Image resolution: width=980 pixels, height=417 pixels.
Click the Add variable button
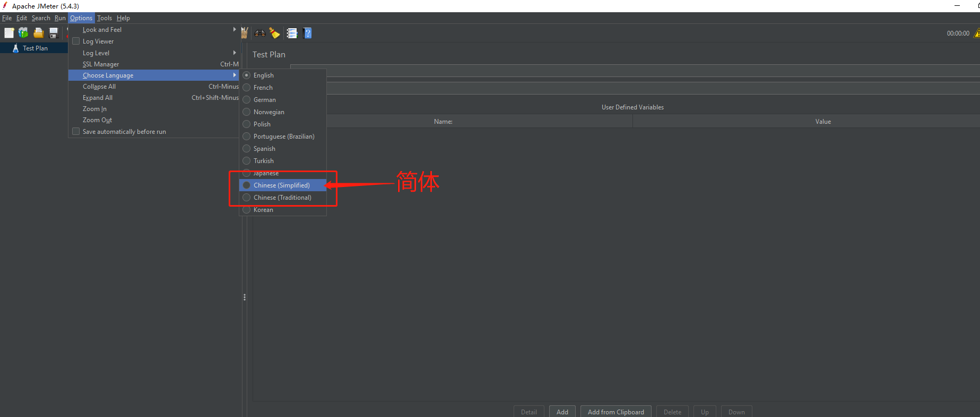click(562, 412)
